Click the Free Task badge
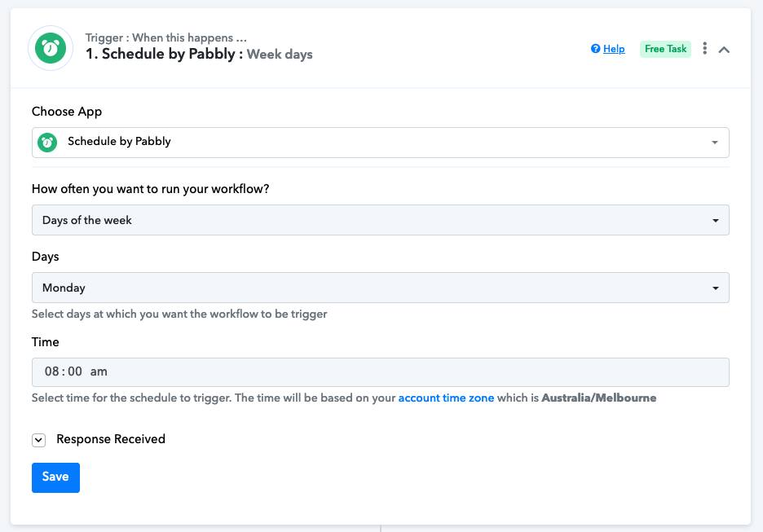Screen dimensions: 763x532 (665, 49)
